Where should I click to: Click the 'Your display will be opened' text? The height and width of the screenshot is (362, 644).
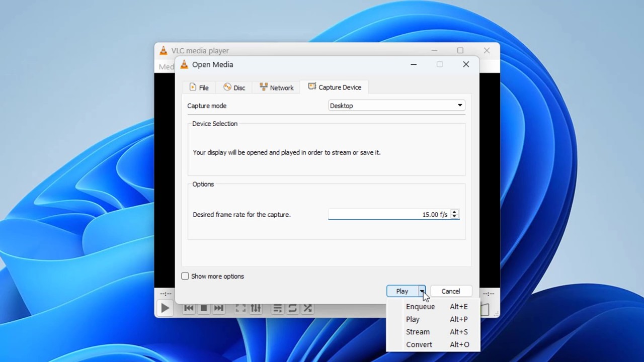287,152
